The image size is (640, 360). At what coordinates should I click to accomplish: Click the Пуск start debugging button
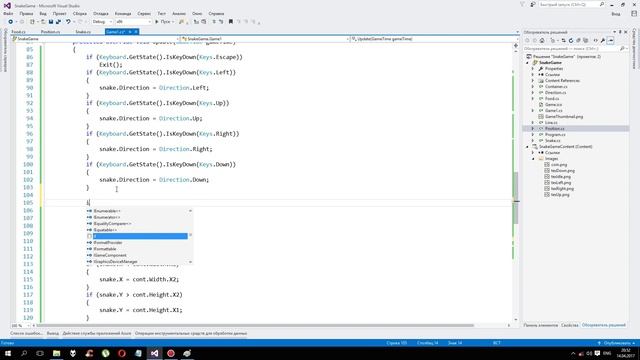tap(164, 22)
